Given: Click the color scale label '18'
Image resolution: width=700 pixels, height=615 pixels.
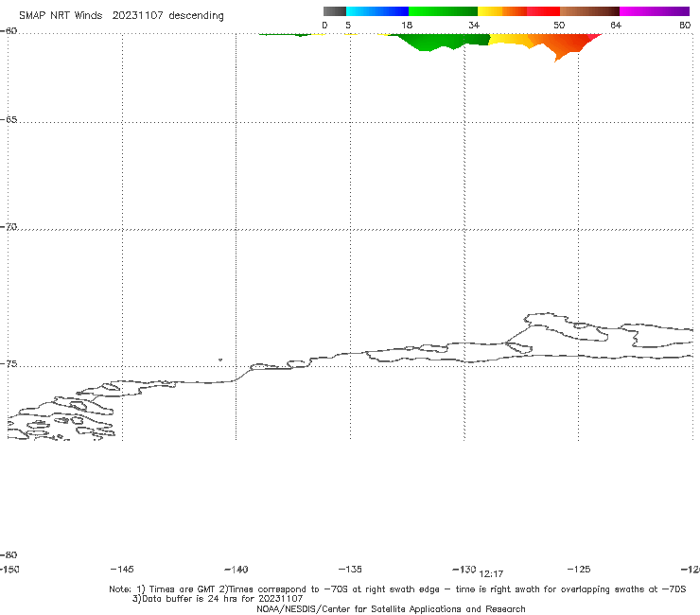Looking at the screenshot, I should 407,26.
